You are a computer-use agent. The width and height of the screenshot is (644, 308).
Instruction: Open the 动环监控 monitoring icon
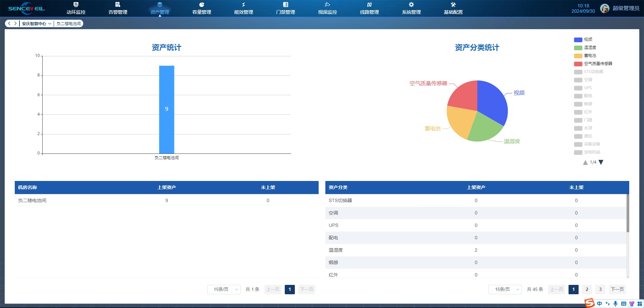click(x=76, y=5)
